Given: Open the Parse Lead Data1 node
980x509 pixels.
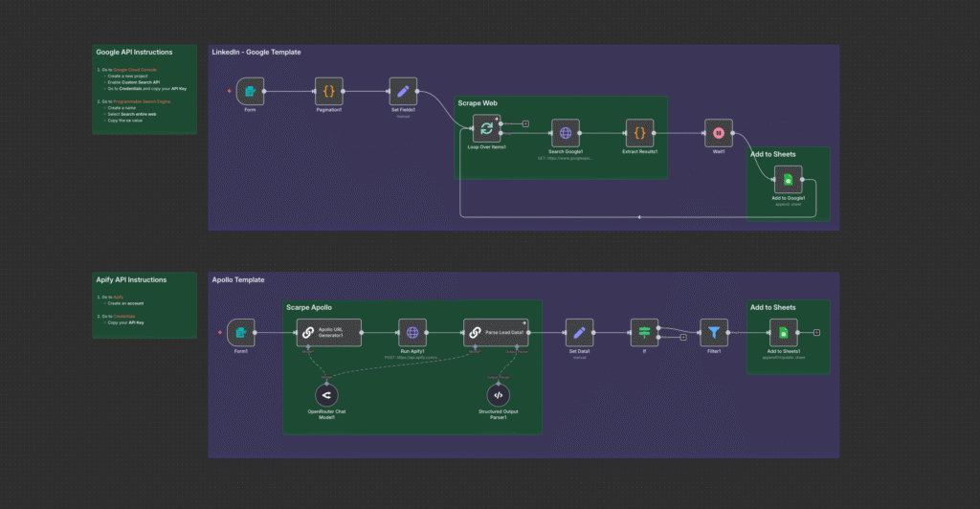Looking at the screenshot, I should click(x=495, y=332).
